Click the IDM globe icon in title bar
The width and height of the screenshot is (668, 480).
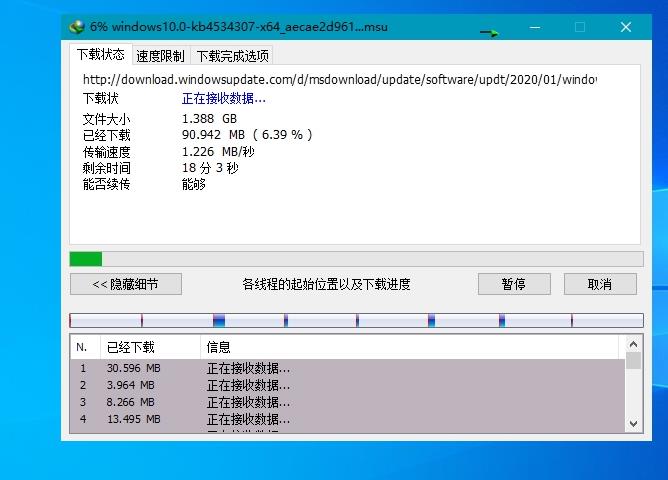click(x=77, y=27)
